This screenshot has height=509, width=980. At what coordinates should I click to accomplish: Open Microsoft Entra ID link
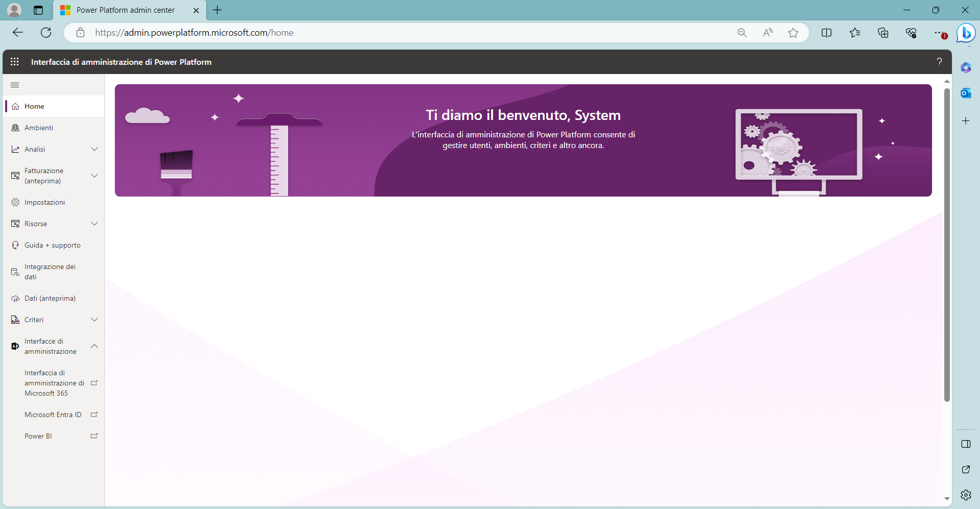coord(54,415)
